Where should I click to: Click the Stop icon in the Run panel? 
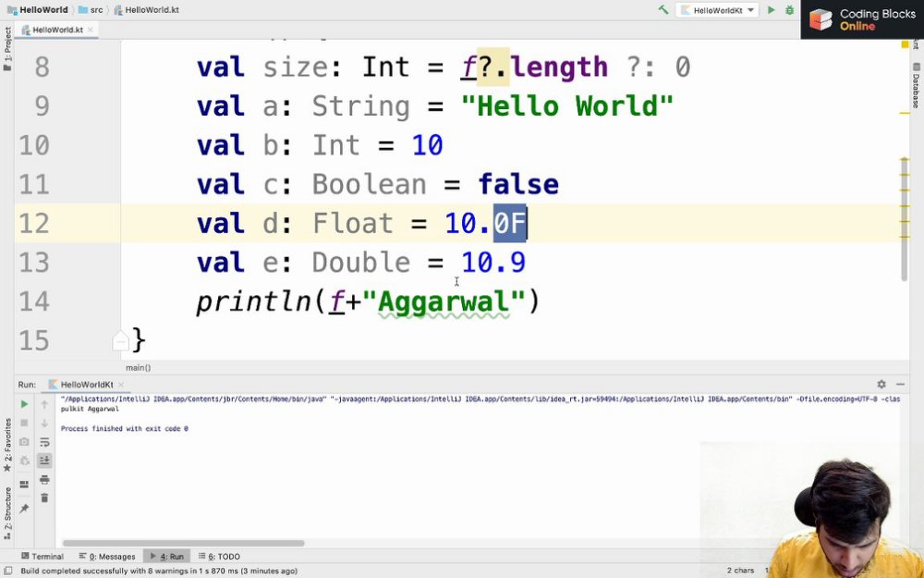24,423
